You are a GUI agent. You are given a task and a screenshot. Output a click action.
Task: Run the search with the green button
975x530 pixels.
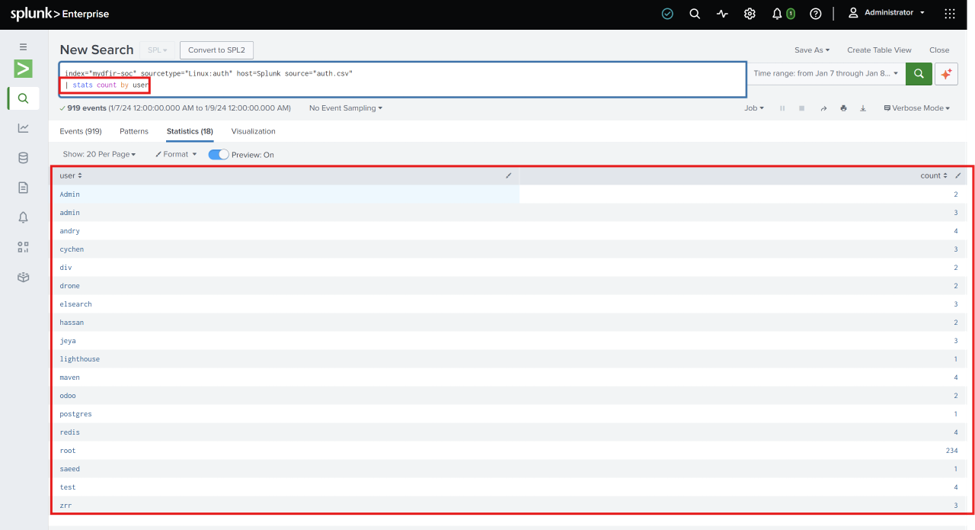coord(918,73)
